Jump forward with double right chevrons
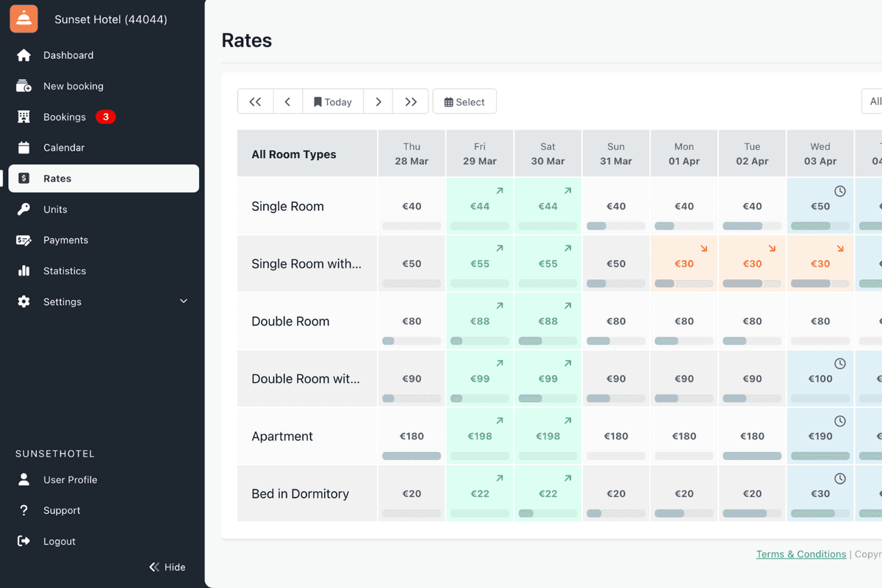882x588 pixels. [411, 102]
